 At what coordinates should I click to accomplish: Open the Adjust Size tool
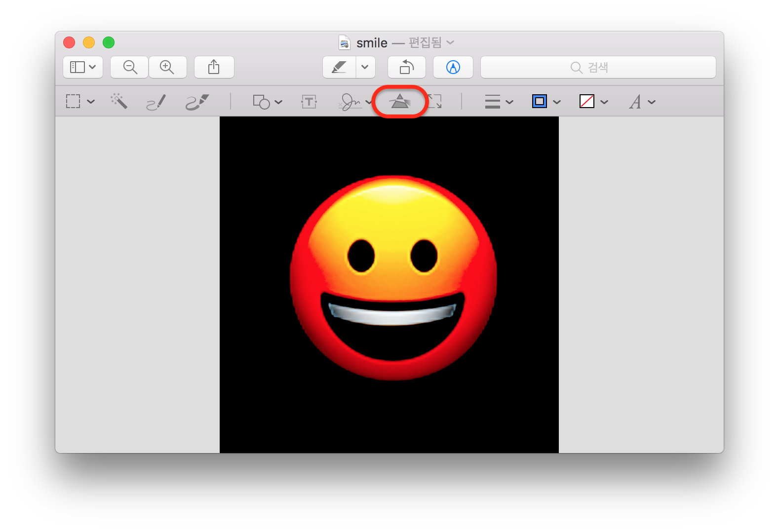434,102
